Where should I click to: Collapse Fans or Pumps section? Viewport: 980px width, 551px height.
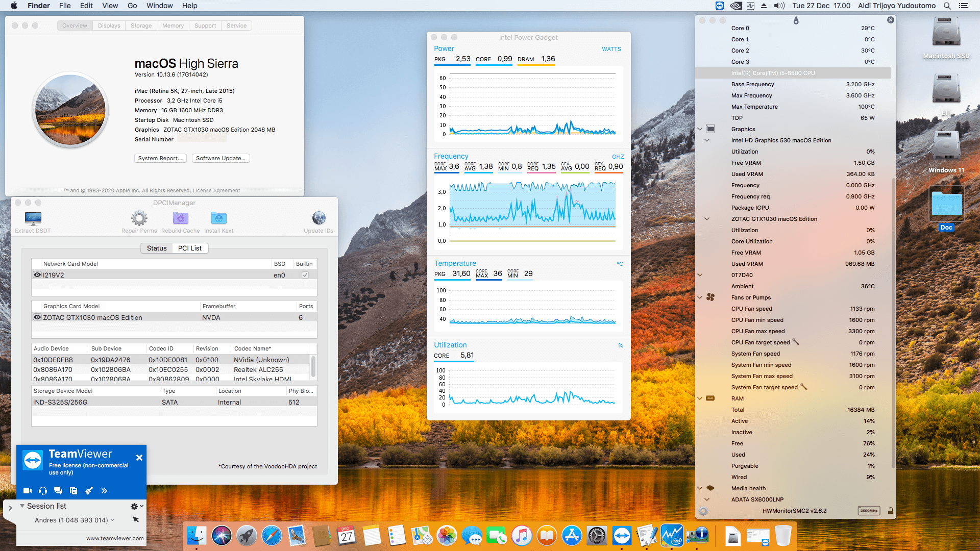(700, 297)
